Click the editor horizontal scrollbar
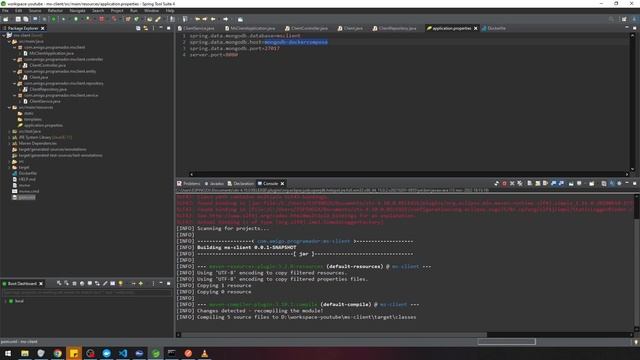 coord(409,174)
